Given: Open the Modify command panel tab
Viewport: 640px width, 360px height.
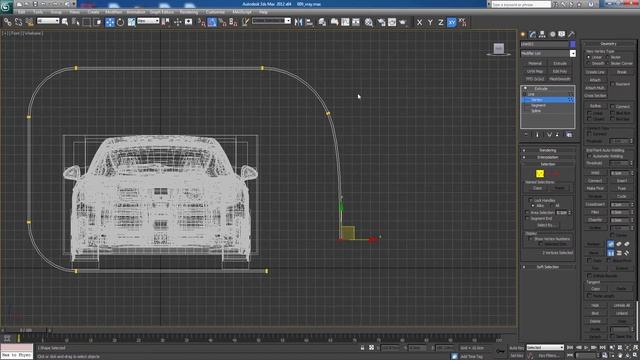Looking at the screenshot, I should click(x=533, y=34).
